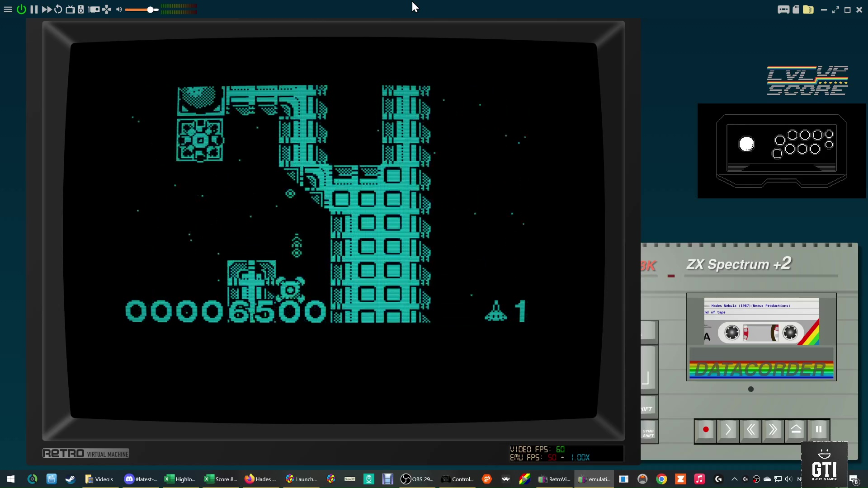Open the orange Zotero-like Z taskbar icon

680,479
